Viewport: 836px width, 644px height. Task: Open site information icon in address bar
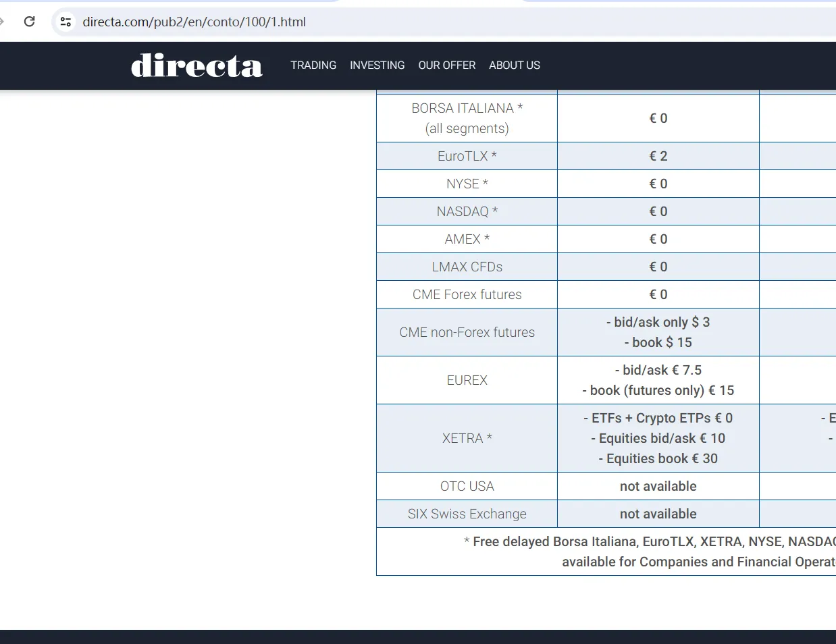pyautogui.click(x=66, y=22)
